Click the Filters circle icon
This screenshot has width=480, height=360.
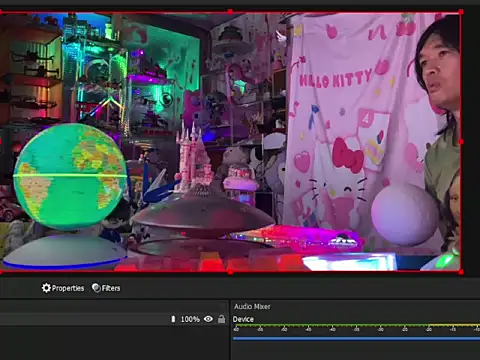coord(96,288)
